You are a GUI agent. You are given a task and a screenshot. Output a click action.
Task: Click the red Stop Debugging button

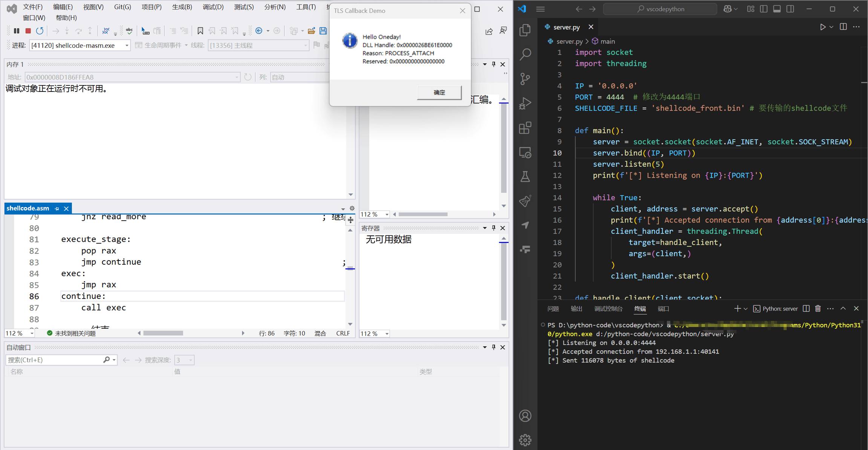coord(28,31)
